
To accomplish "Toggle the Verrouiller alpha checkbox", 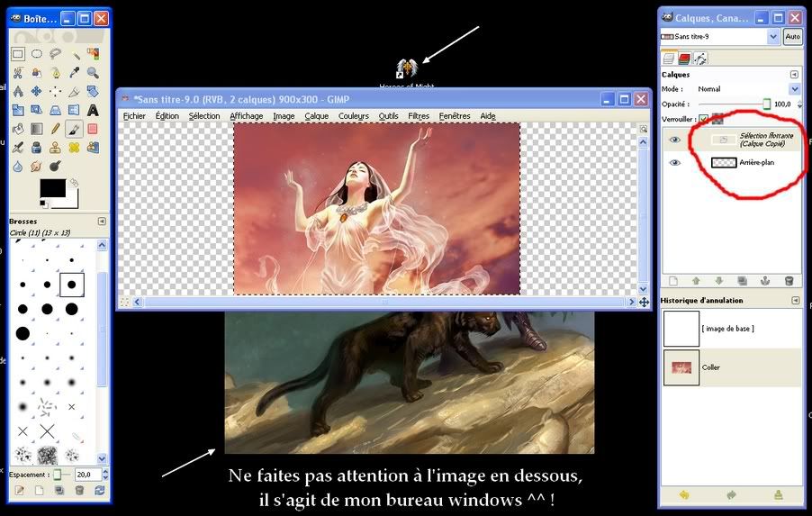I will coord(703,119).
